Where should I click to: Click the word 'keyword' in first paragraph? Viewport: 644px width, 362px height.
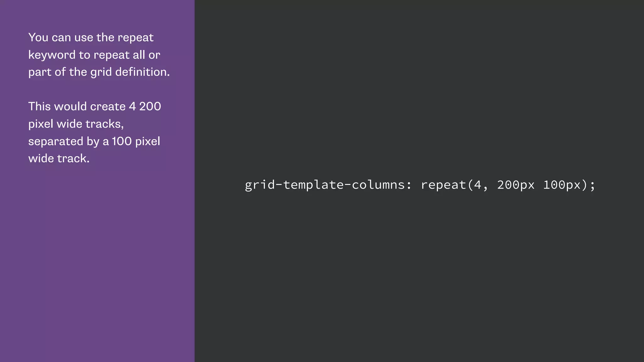tap(52, 55)
